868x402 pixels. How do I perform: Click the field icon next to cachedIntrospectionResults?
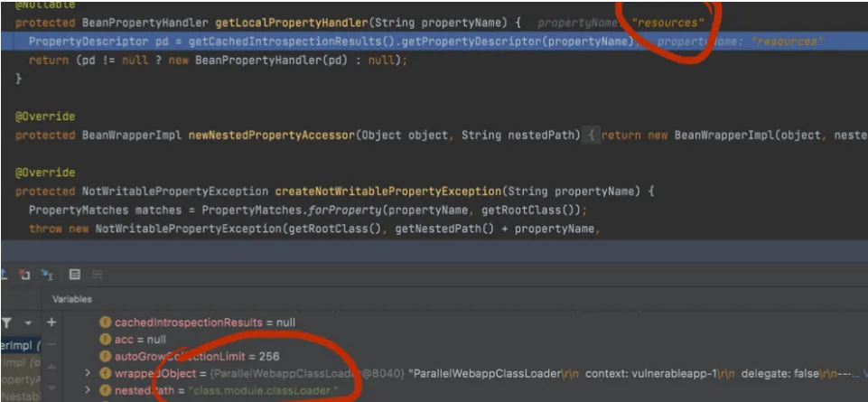[105, 323]
